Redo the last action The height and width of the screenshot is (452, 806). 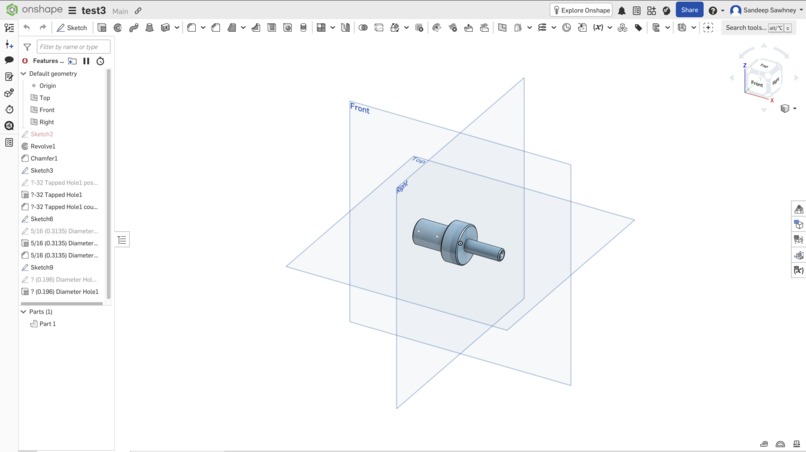point(43,28)
